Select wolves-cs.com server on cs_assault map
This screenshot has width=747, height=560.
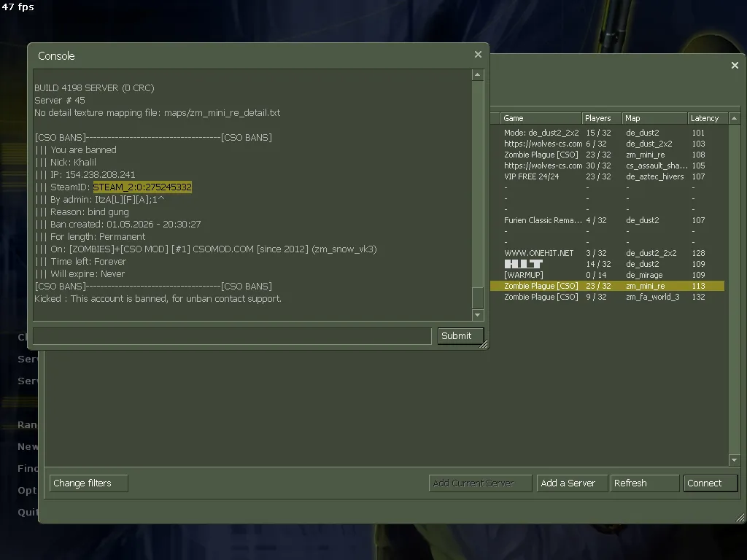tap(608, 166)
